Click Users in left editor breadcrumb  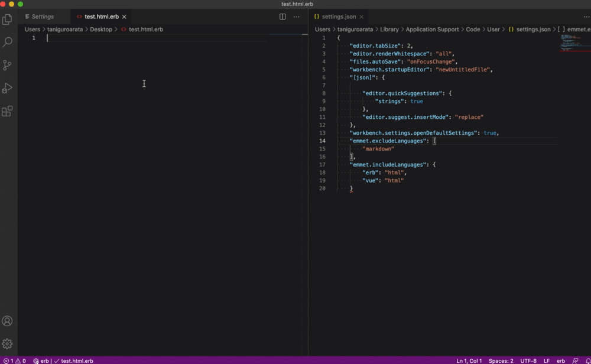[33, 29]
